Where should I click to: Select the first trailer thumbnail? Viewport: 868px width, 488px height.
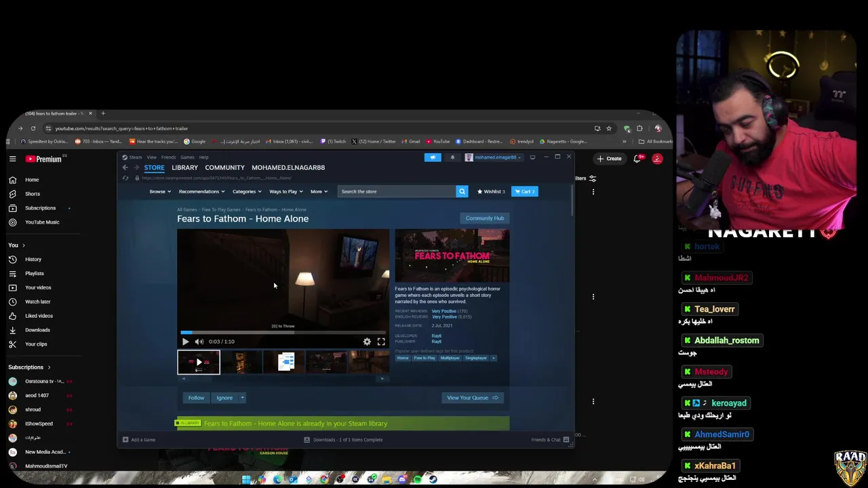[199, 362]
